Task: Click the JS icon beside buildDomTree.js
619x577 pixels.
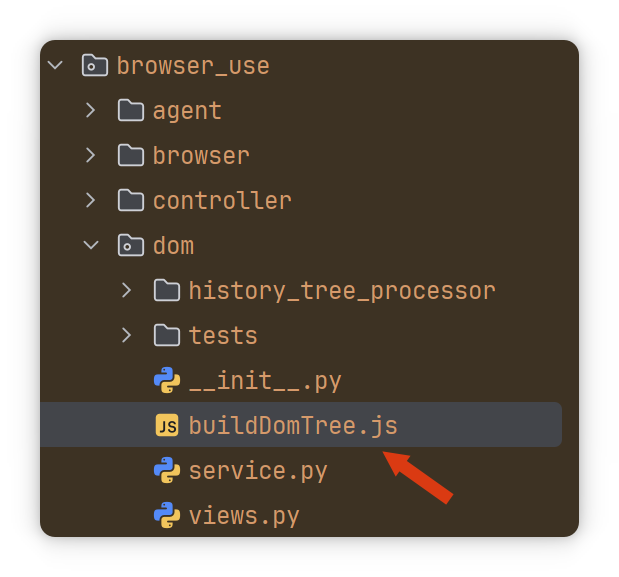Action: click(x=167, y=426)
